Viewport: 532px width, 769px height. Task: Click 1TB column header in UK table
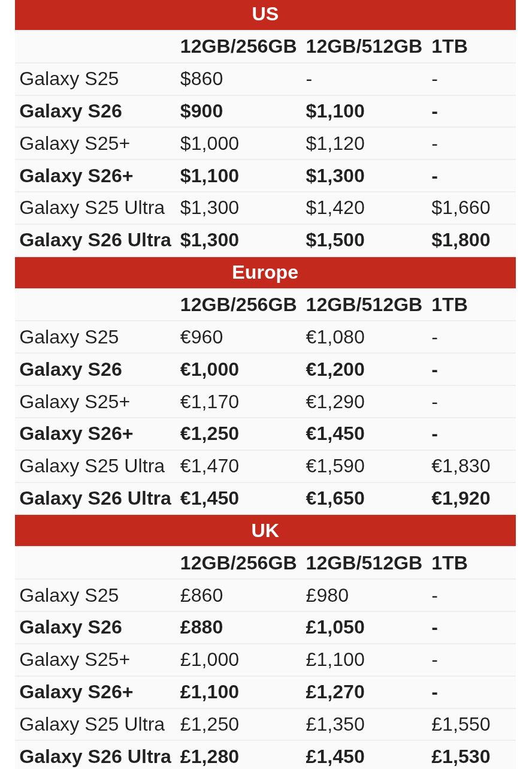tap(449, 563)
